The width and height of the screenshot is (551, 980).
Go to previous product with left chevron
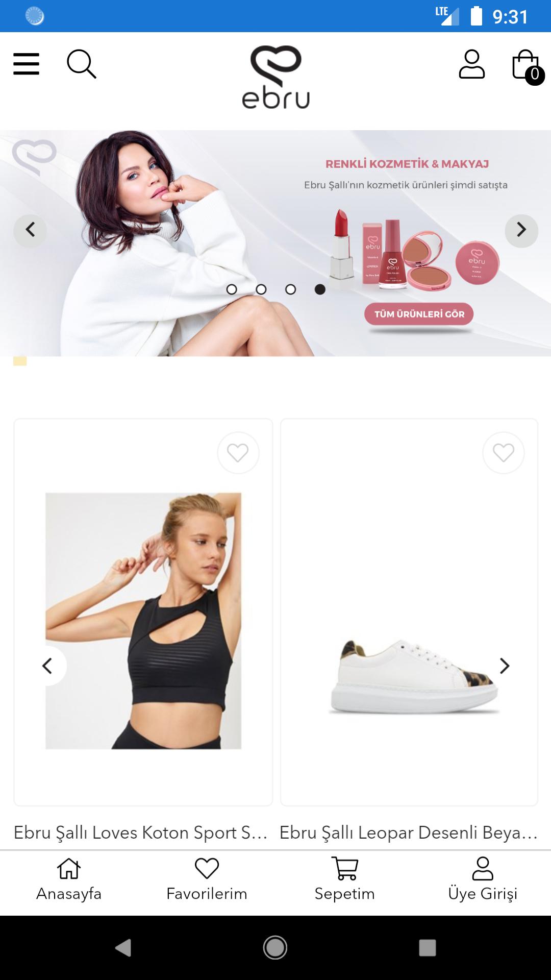47,666
